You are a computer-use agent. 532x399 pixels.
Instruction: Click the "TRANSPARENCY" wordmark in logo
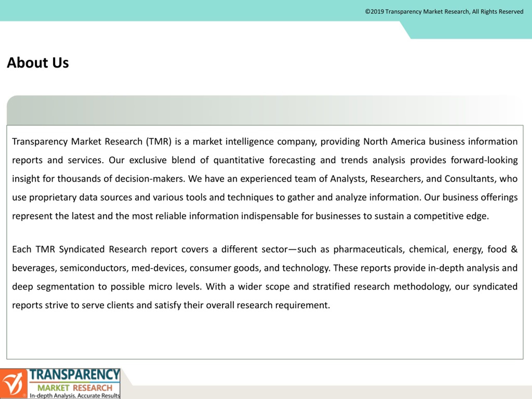(75, 375)
